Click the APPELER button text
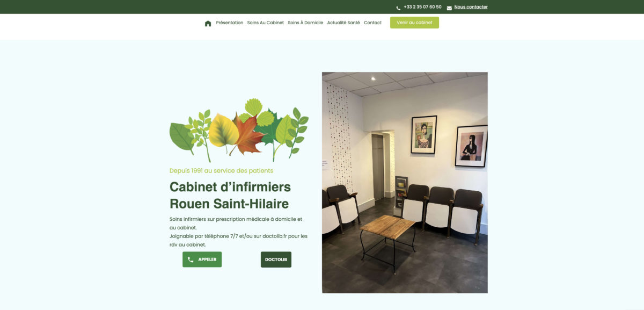 207,259
